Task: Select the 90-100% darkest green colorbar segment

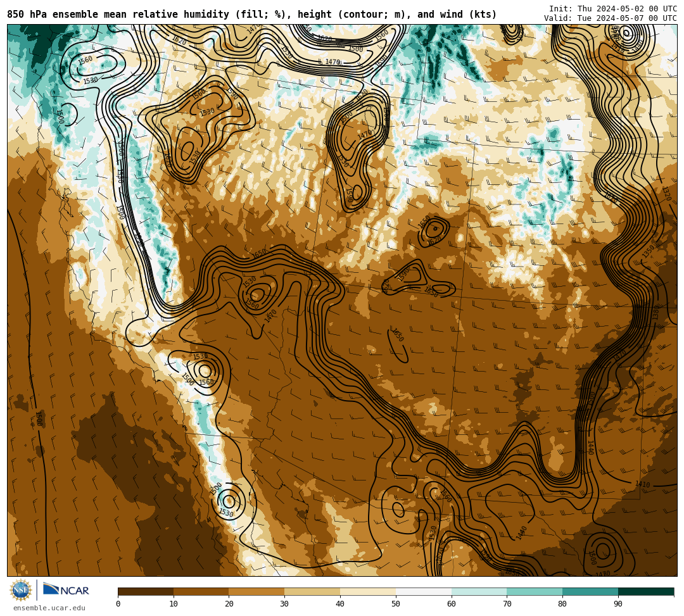Action: (646, 591)
